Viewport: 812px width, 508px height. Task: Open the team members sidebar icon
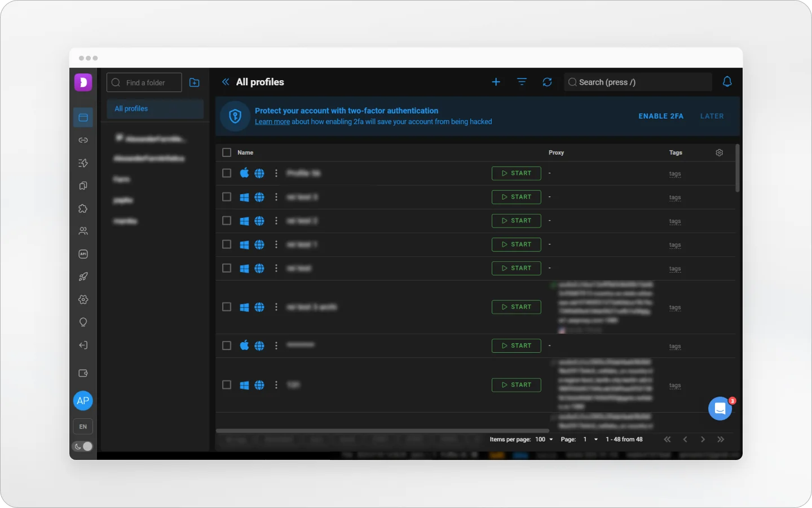[83, 231]
